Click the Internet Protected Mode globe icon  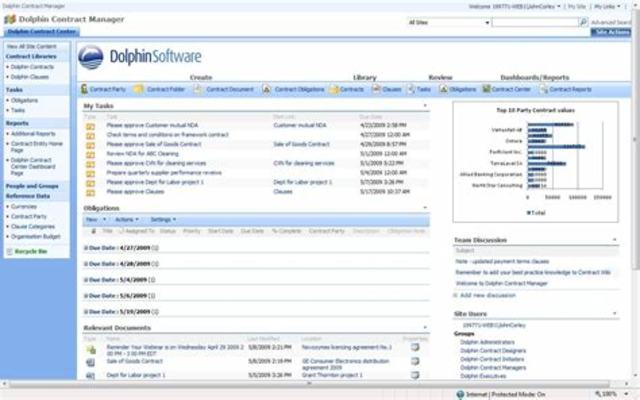point(460,394)
